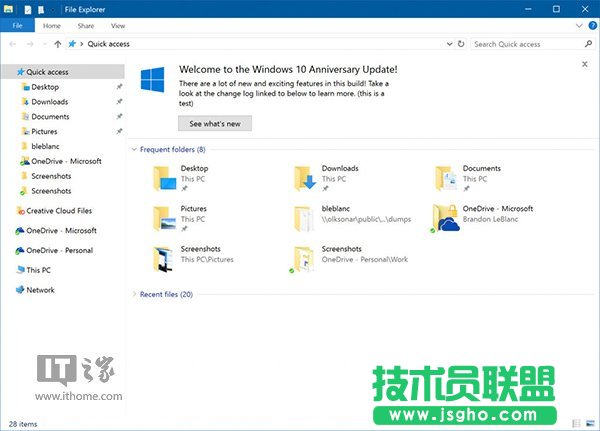Open the Pictures folder icon in Frequent folders
The image size is (600, 431).
[165, 218]
